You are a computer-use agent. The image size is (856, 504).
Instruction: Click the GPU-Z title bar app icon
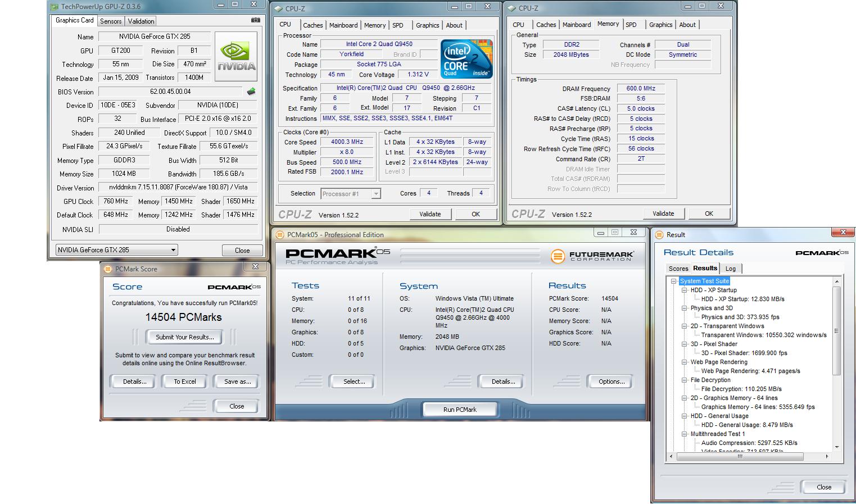click(x=54, y=7)
